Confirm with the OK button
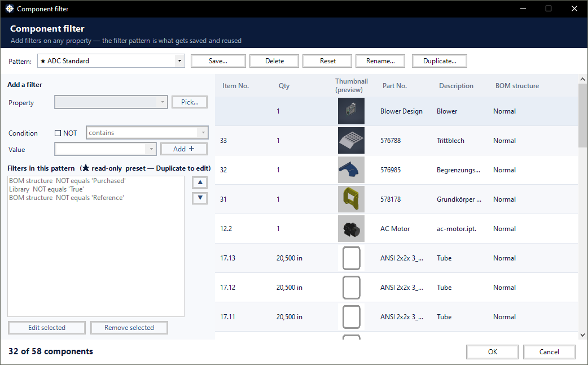Image resolution: width=588 pixels, height=365 pixels. coord(493,352)
